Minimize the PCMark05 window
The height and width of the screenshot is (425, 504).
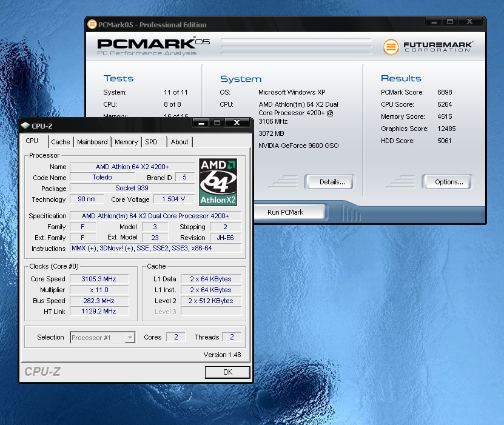[x=434, y=22]
